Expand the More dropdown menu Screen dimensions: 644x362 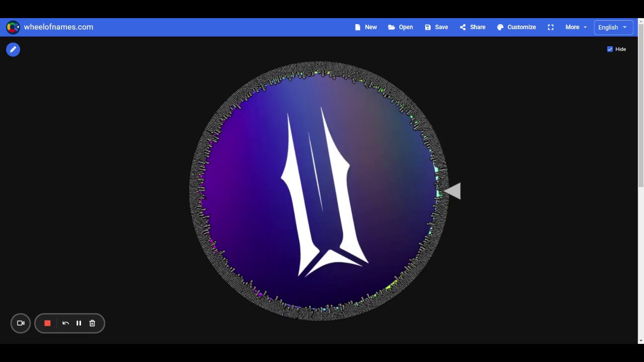tap(576, 27)
